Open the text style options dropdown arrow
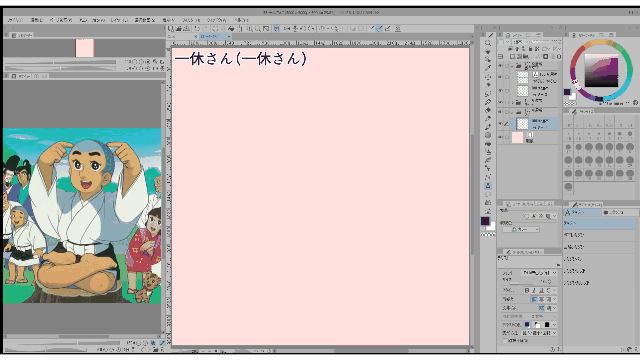This screenshot has width=640, height=360. (x=554, y=290)
